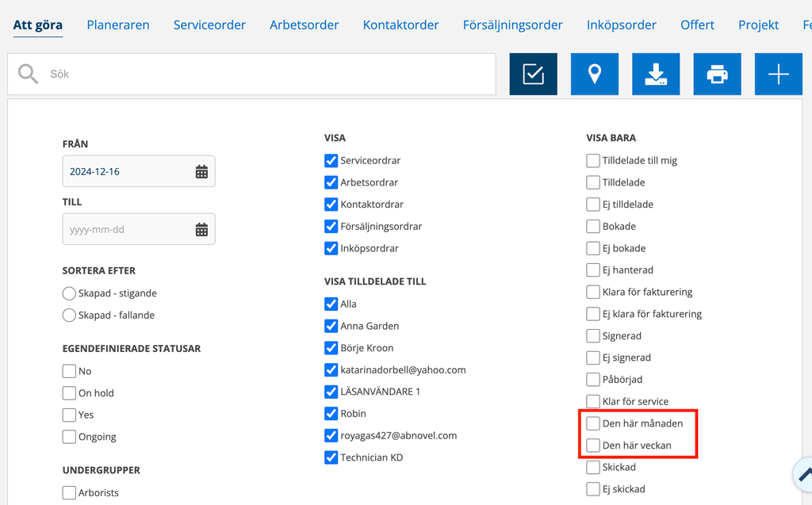Click the Sök search field
Image resolution: width=812 pixels, height=505 pixels.
tap(251, 74)
